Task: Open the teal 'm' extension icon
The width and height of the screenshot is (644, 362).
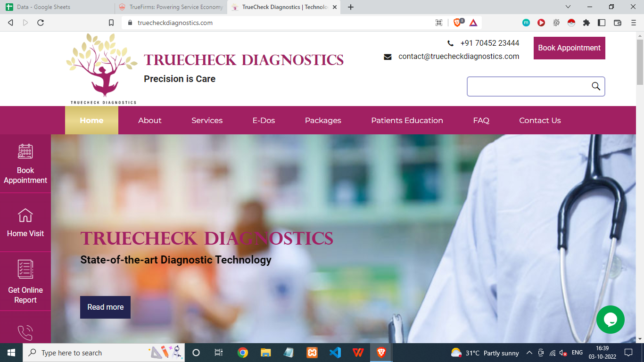Action: (x=526, y=23)
